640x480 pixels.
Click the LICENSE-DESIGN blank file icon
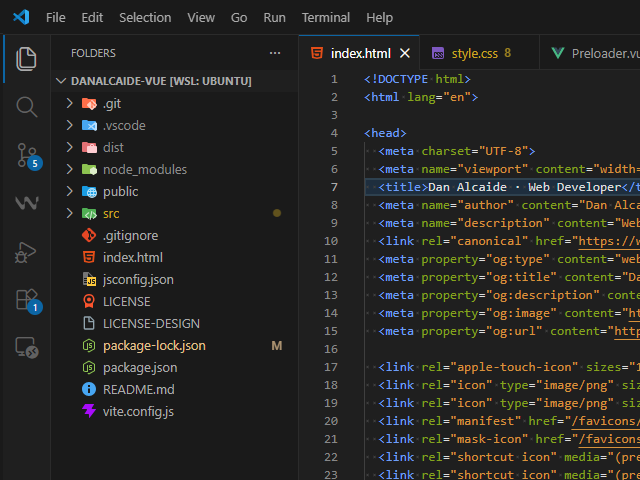point(89,324)
